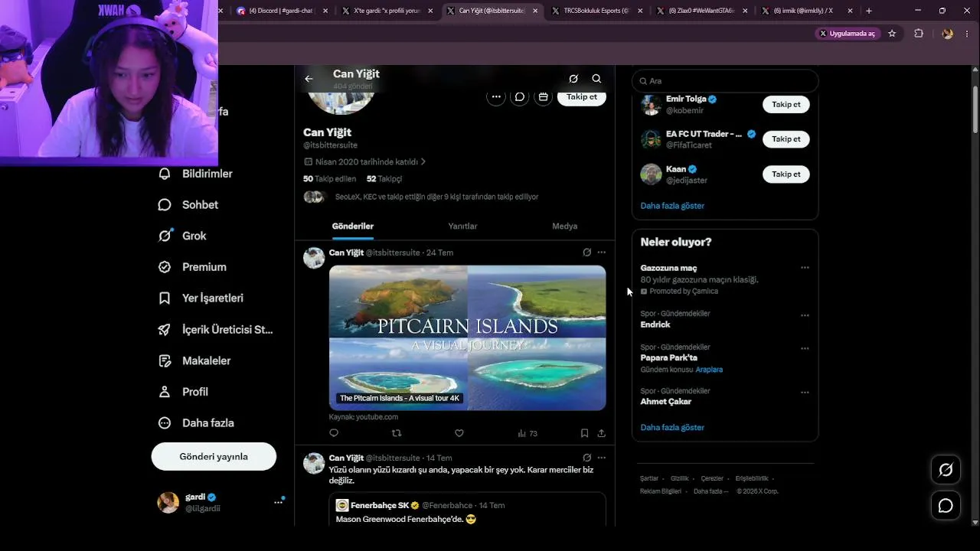Open options for the Papara Park'ta trend
The width and height of the screenshot is (980, 551).
pos(805,348)
